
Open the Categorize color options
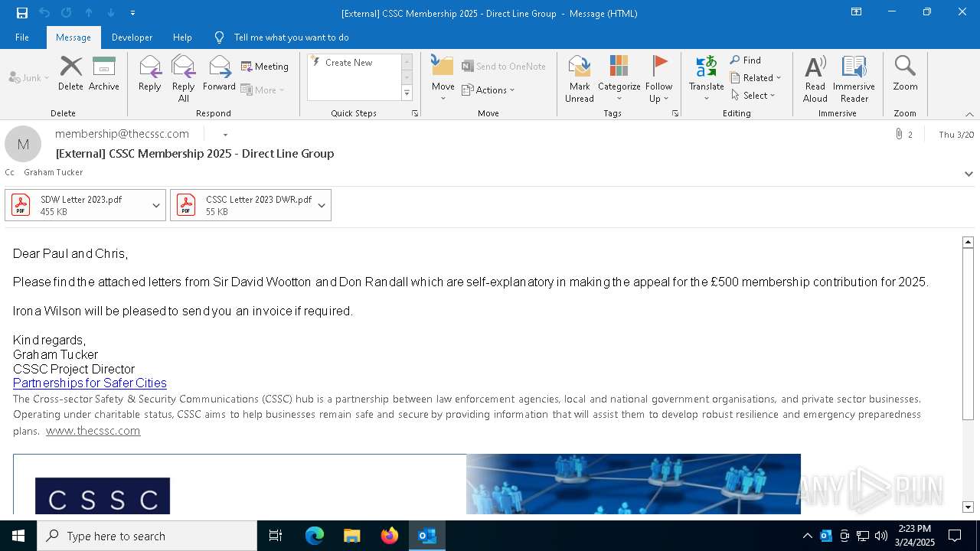pos(619,79)
